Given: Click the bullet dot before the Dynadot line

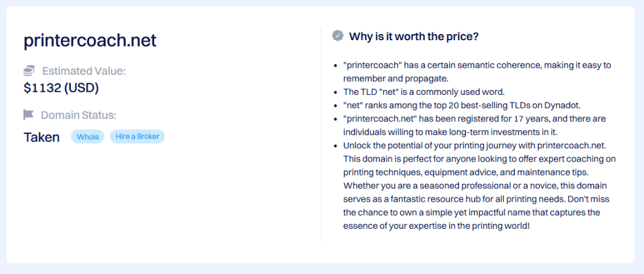Looking at the screenshot, I should coord(336,105).
